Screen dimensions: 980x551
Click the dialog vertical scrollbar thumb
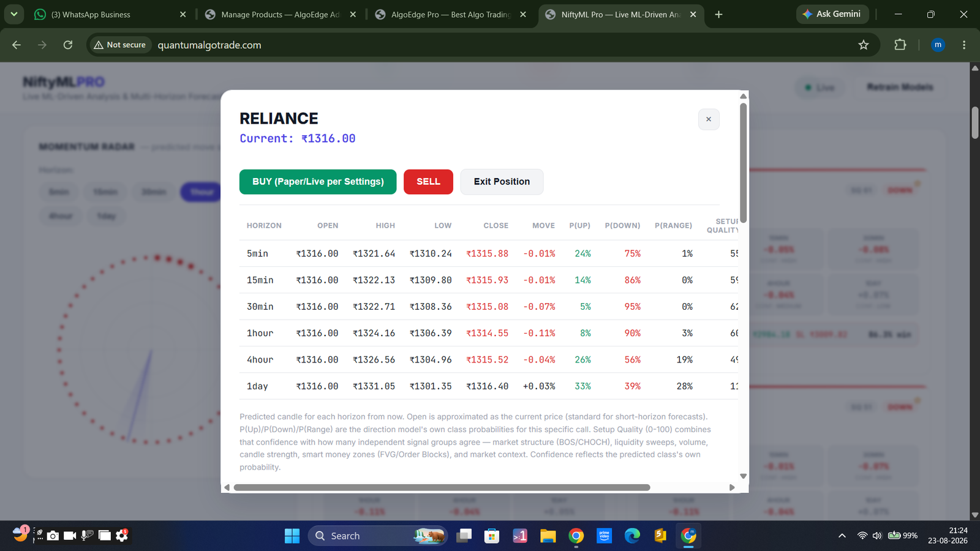click(x=743, y=163)
